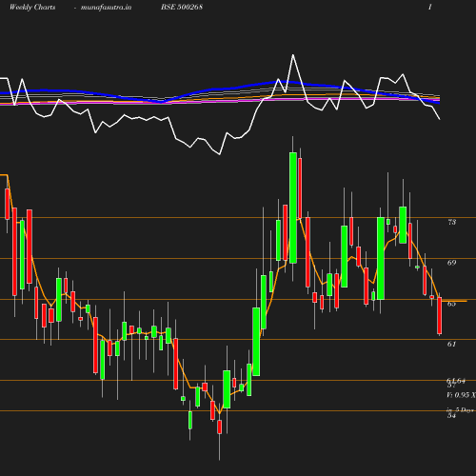476x476 pixels.
Task: Click the "munafasutra.in" site name
Action: point(106,8)
